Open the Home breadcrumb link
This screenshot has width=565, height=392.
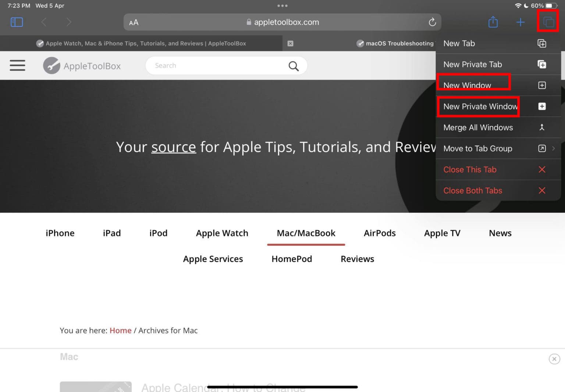coord(120,330)
